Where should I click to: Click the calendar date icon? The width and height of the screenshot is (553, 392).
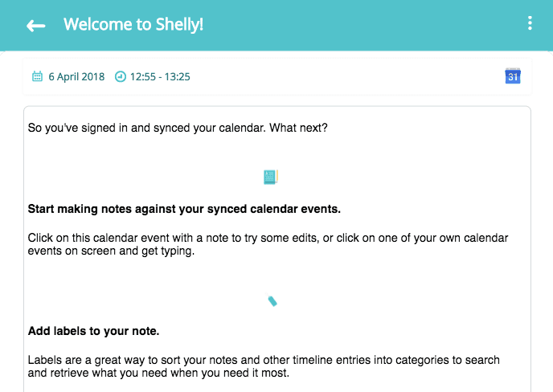click(x=37, y=76)
